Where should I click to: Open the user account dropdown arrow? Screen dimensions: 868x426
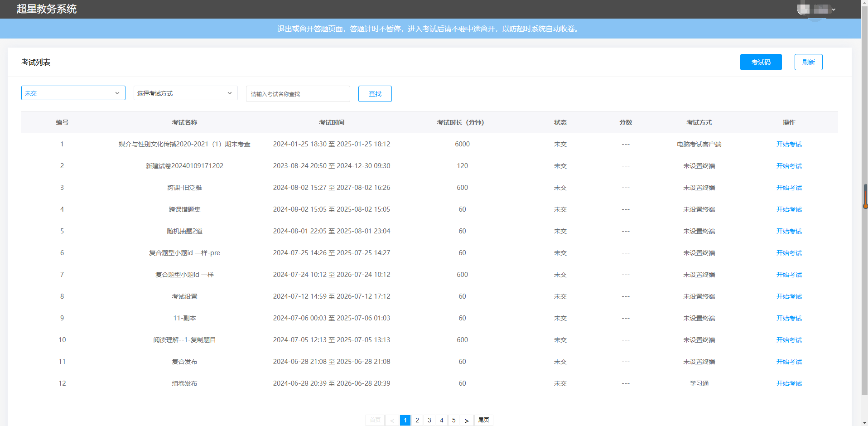(x=834, y=10)
